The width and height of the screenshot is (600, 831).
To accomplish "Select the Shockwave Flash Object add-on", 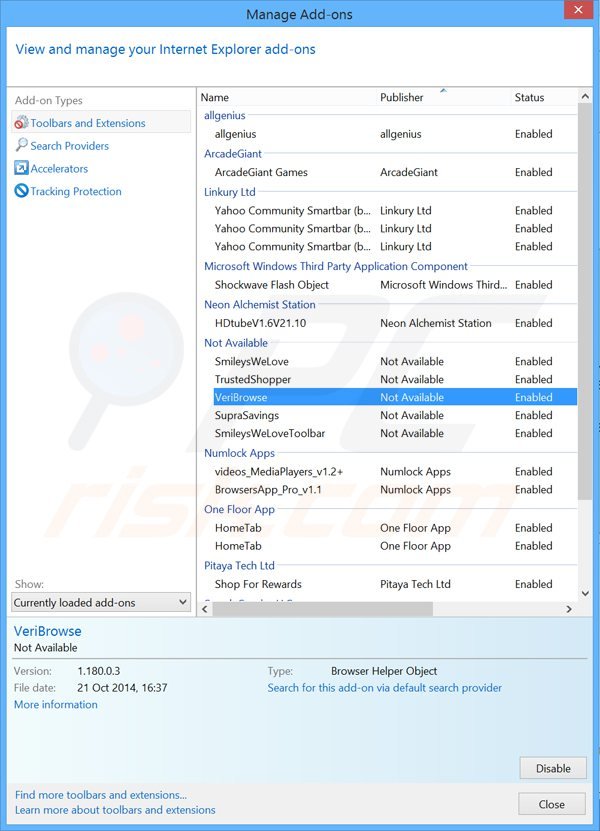I will coord(395,285).
